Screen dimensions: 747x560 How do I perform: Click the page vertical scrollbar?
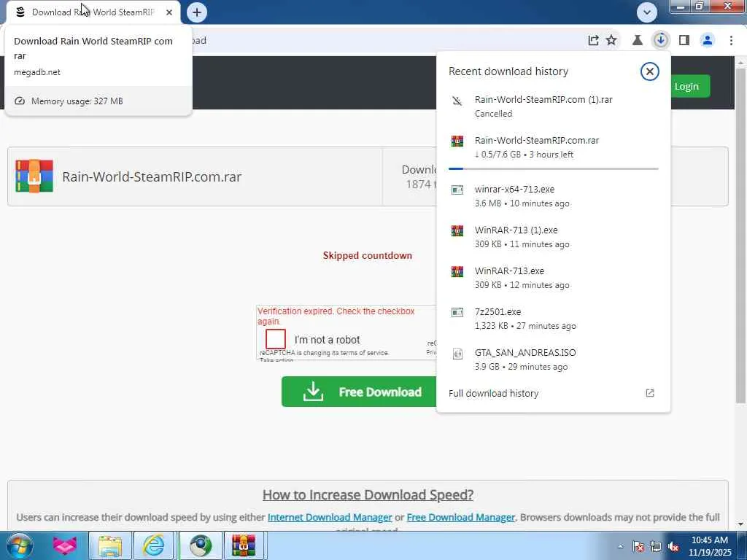click(x=740, y=236)
